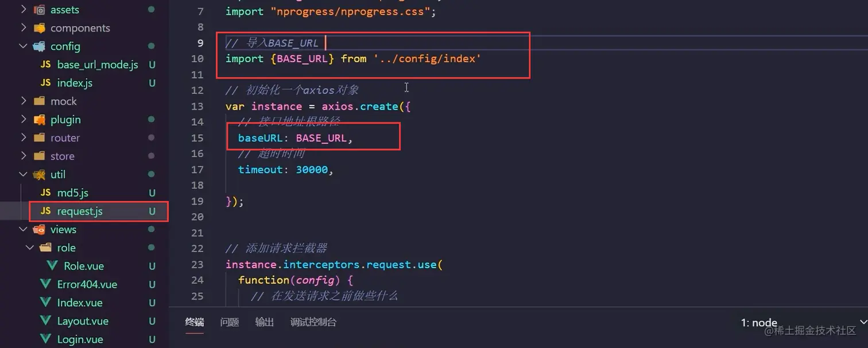Image resolution: width=868 pixels, height=348 pixels.
Task: Select request.js in the explorer
Action: coord(80,211)
